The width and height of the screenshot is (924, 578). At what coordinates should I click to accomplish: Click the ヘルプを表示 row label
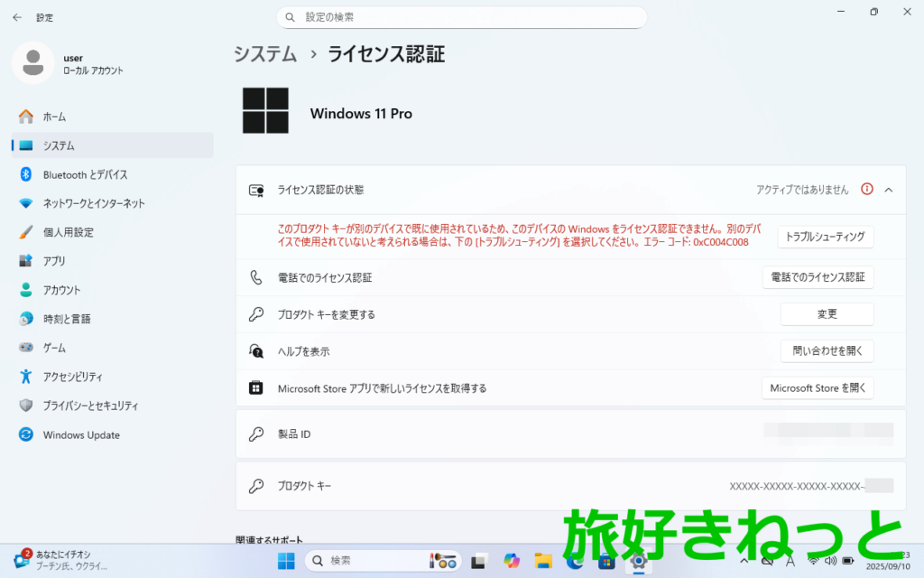(x=303, y=352)
